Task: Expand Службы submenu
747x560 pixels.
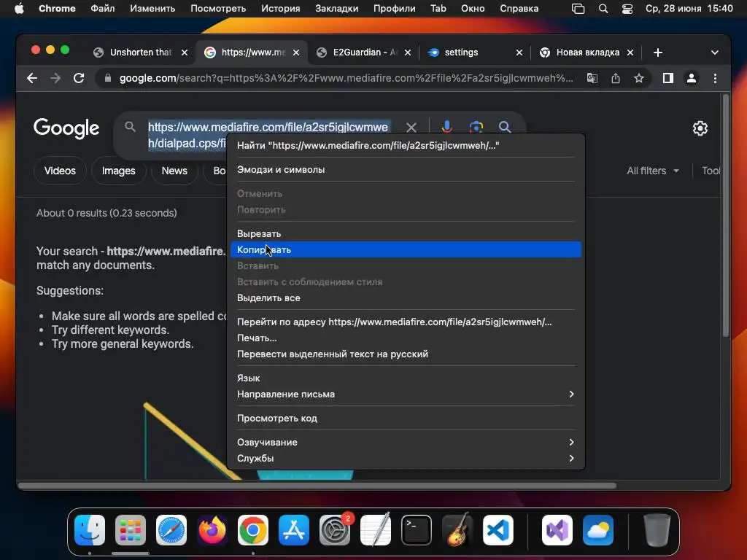Action: tap(406, 459)
